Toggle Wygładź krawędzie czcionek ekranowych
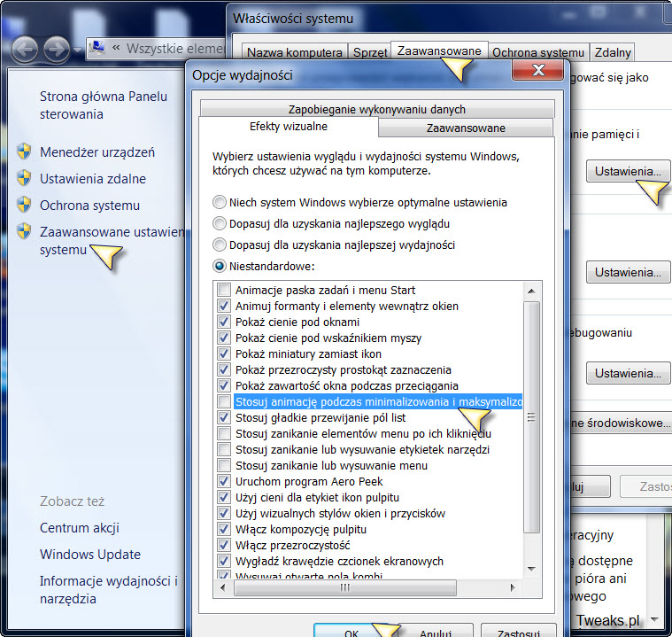 [224, 561]
